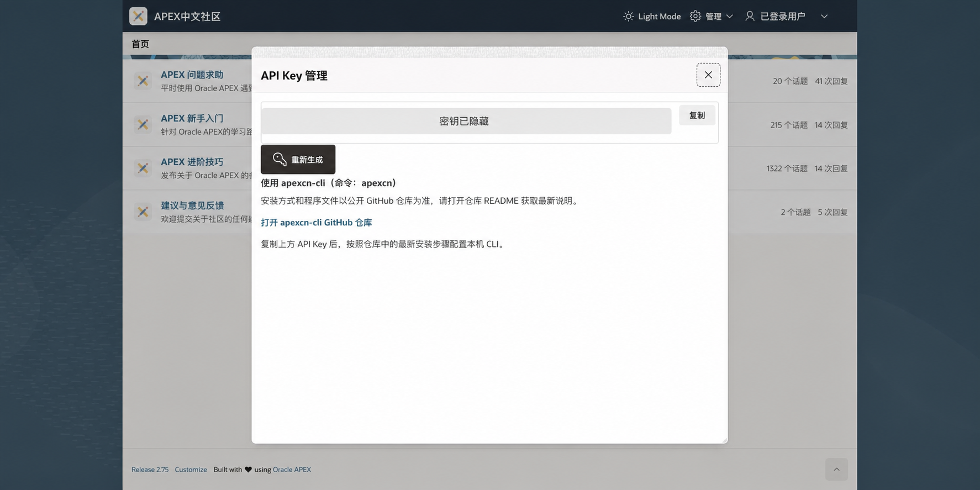Open the 管理 gear menu

tap(712, 17)
